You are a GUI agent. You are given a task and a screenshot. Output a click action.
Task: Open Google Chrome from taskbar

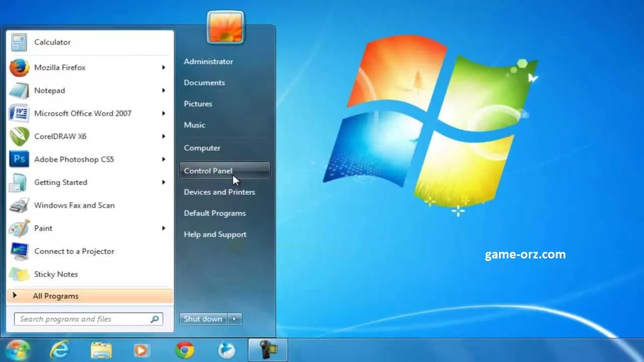(185, 350)
